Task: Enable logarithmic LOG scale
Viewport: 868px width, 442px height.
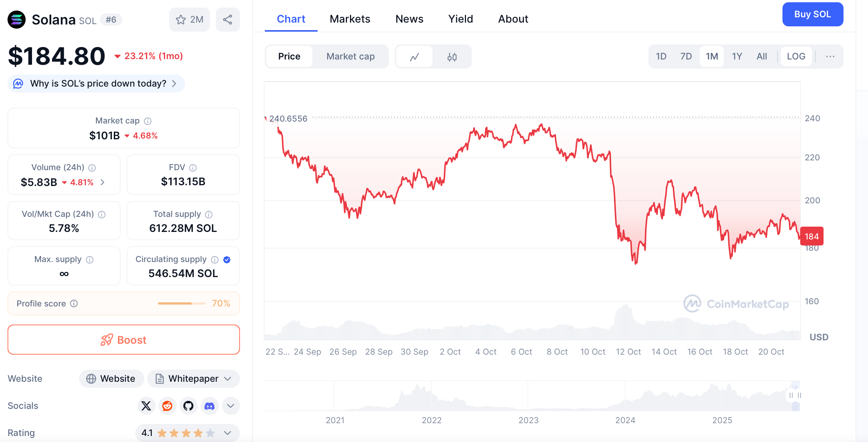Action: coord(796,56)
